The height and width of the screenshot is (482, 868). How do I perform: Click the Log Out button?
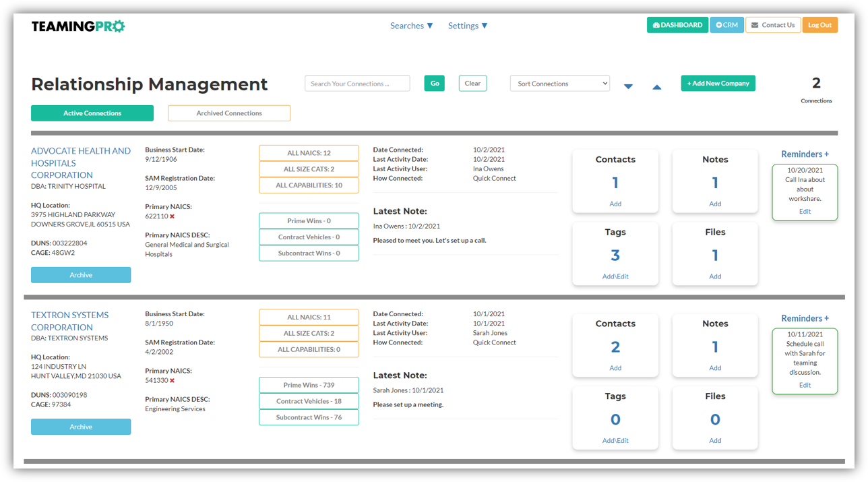(820, 25)
